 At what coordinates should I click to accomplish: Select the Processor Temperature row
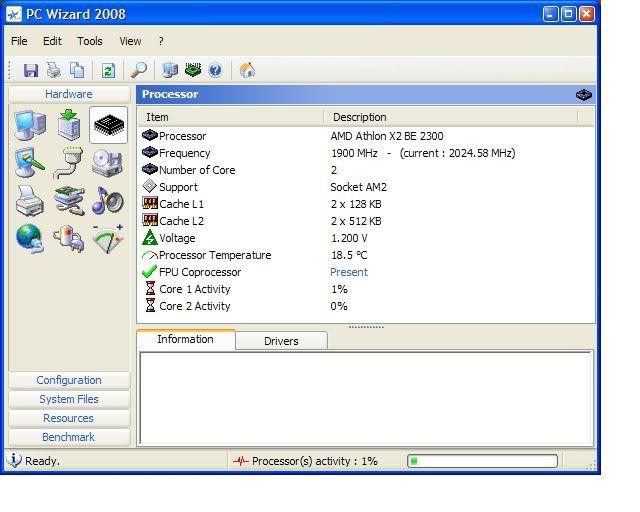coord(366,255)
